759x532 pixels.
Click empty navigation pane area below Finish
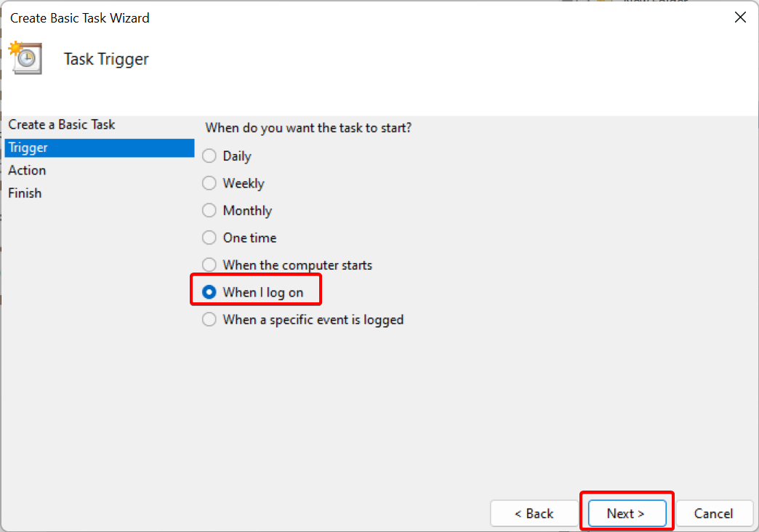pyautogui.click(x=98, y=327)
